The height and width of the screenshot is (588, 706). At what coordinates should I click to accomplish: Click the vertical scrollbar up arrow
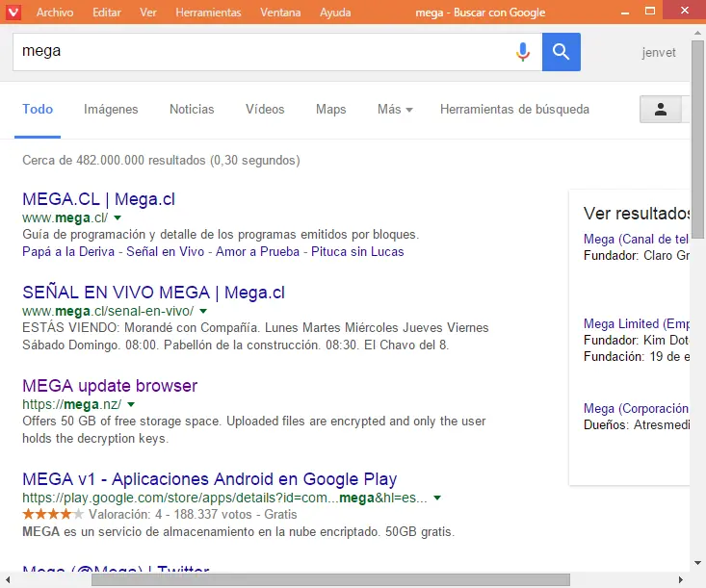697,33
